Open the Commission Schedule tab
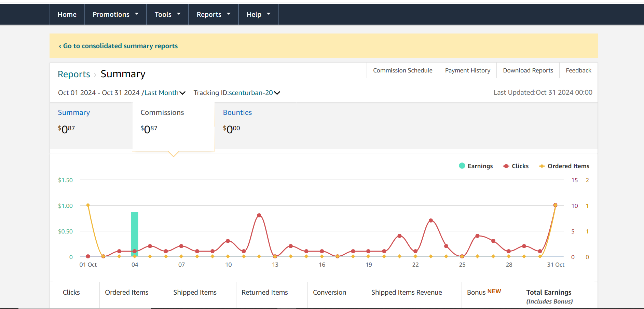Image resolution: width=644 pixels, height=309 pixels. coord(403,70)
